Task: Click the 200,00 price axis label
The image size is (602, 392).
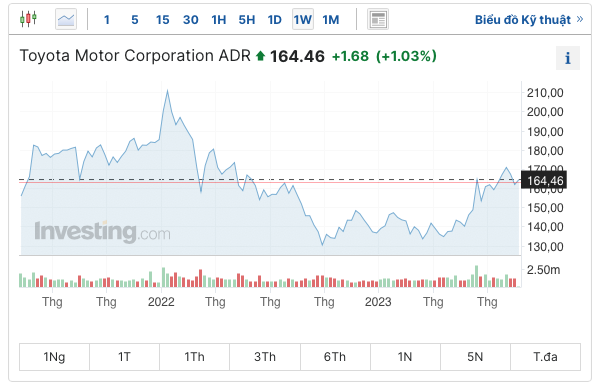Action: (x=545, y=112)
